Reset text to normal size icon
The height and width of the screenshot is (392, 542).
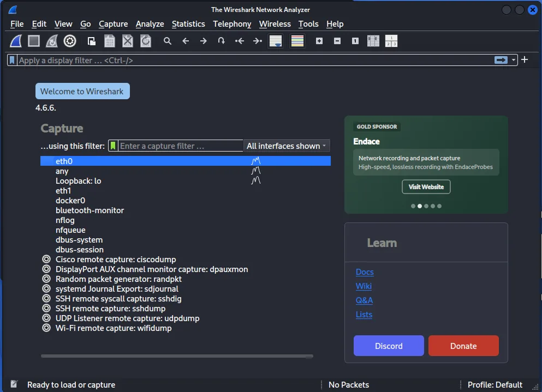355,41
